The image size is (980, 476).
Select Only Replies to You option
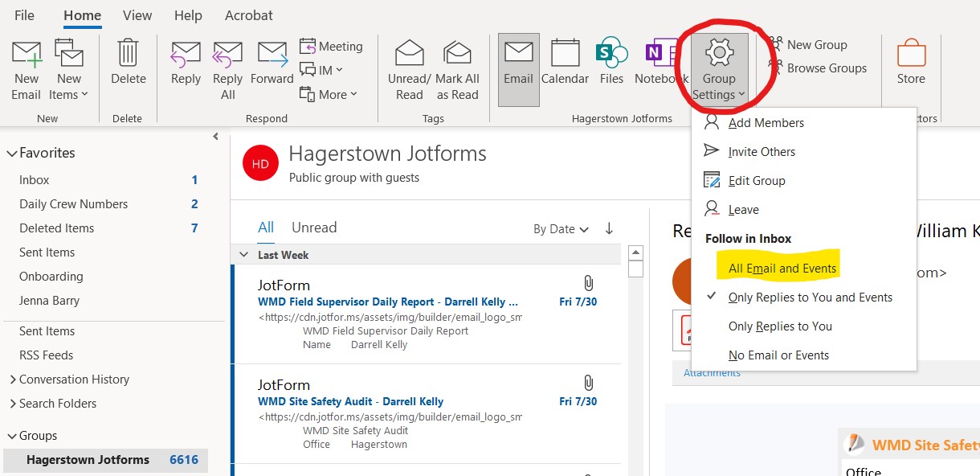pos(779,326)
